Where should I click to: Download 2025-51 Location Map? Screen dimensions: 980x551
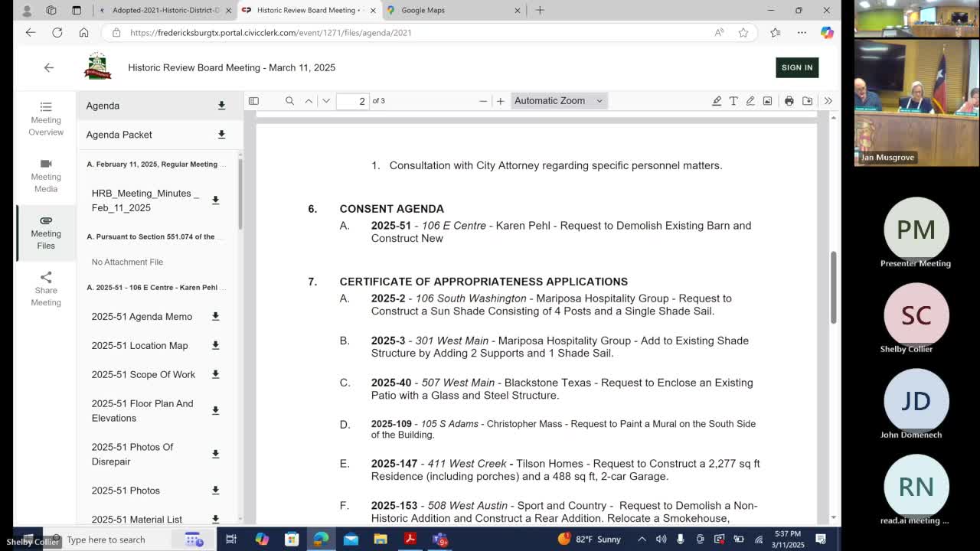coord(215,345)
